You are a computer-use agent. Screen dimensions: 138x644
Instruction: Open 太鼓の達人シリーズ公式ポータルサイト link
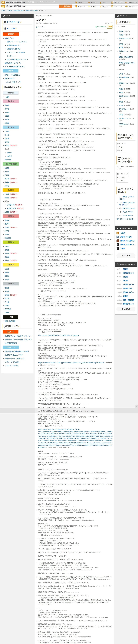tap(18, 336)
